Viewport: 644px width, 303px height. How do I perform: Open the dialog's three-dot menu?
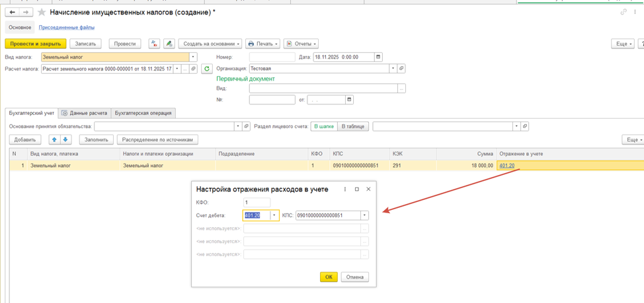click(345, 189)
